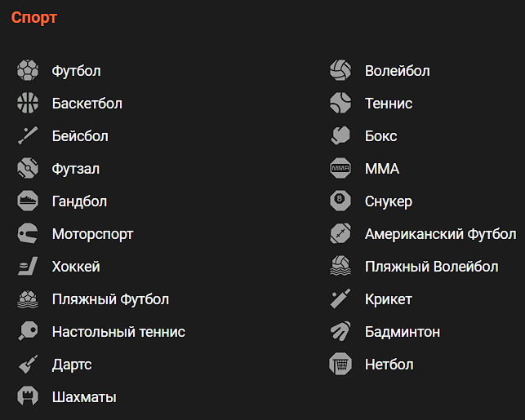Open the Пляжный Волейбол link

(x=432, y=267)
